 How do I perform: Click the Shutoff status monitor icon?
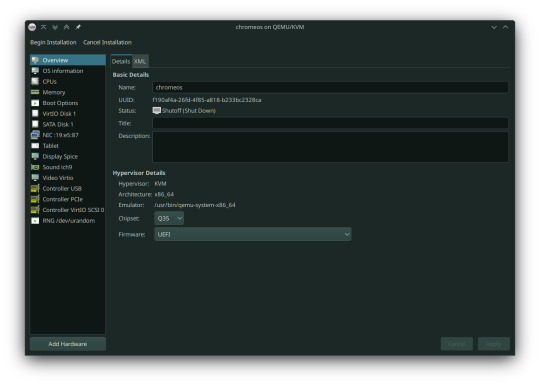tap(157, 111)
